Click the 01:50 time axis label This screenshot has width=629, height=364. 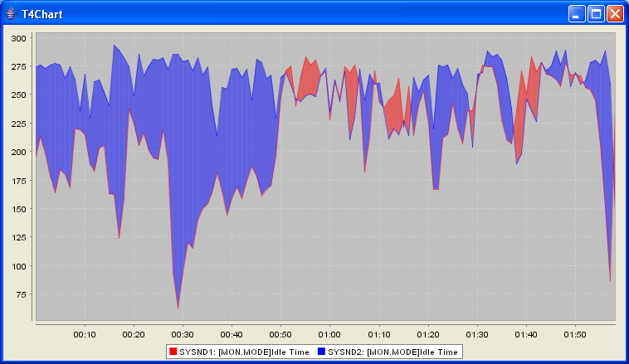click(574, 334)
